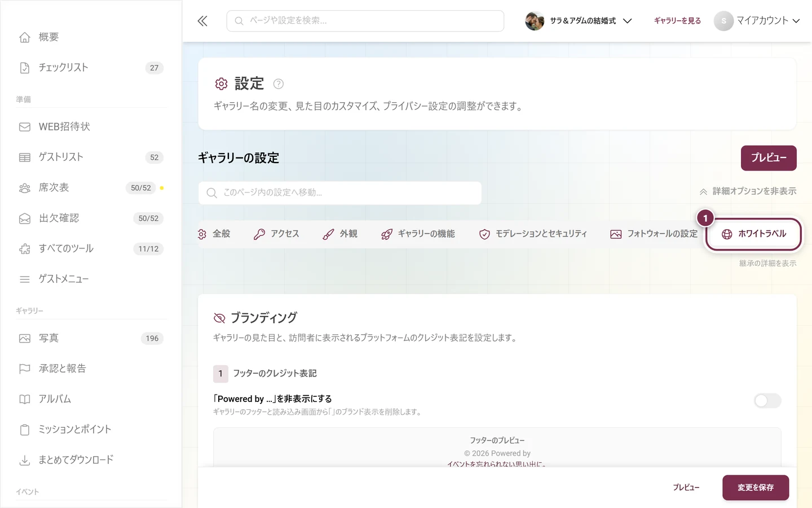Viewport: 812px width, 508px height.
Task: Open the サラ&アダムの結婚式 event dropdown
Action: [579, 21]
